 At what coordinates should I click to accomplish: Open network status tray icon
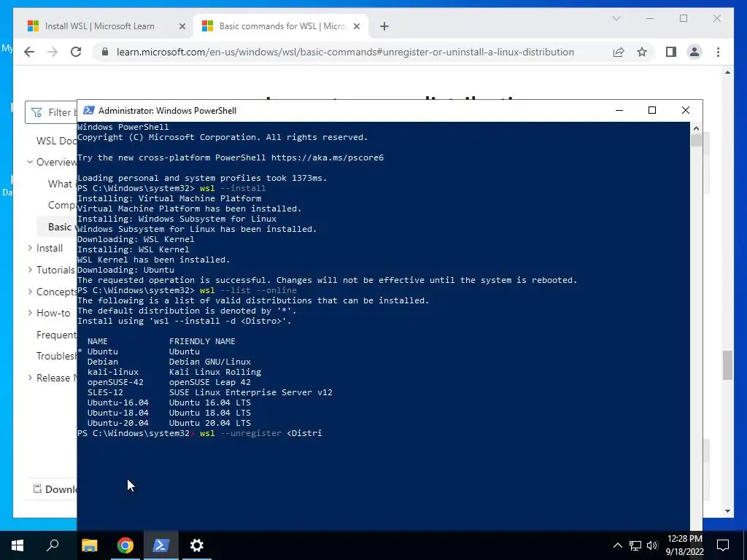[x=635, y=545]
